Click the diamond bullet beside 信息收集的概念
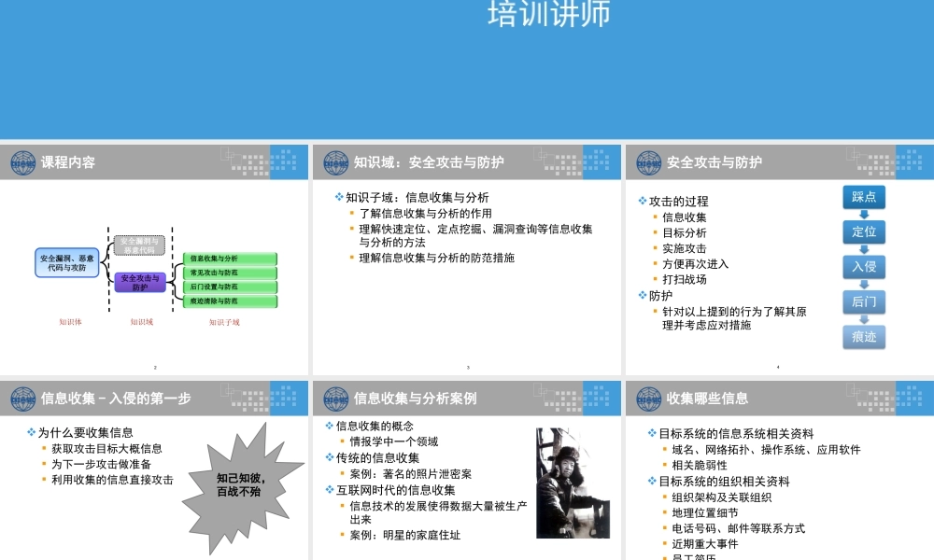This screenshot has height=560, width=934. click(x=328, y=427)
